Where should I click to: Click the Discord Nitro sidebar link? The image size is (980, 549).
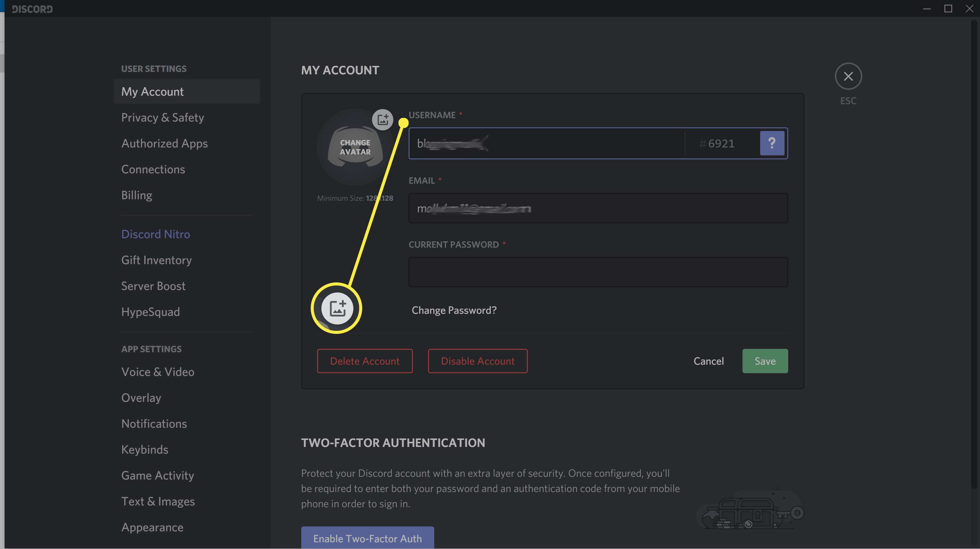156,234
